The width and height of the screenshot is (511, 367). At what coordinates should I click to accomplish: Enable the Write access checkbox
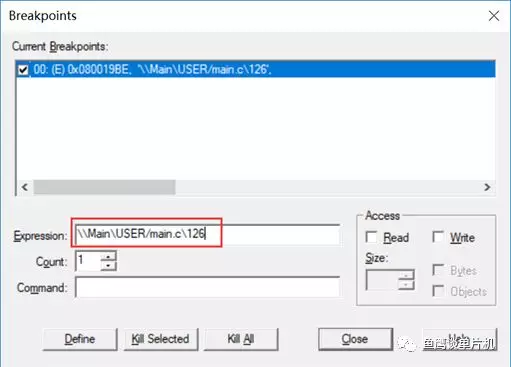coord(438,237)
